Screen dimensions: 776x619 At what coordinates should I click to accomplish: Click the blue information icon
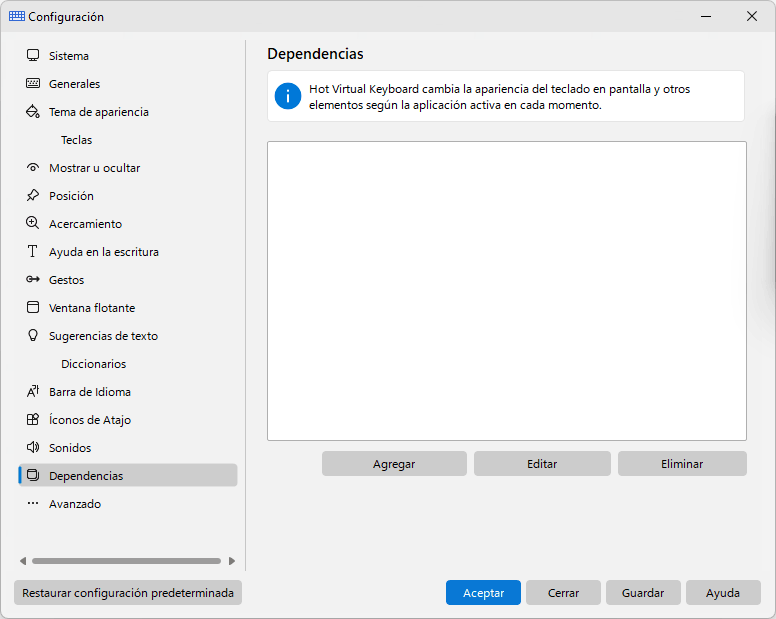[x=288, y=96]
